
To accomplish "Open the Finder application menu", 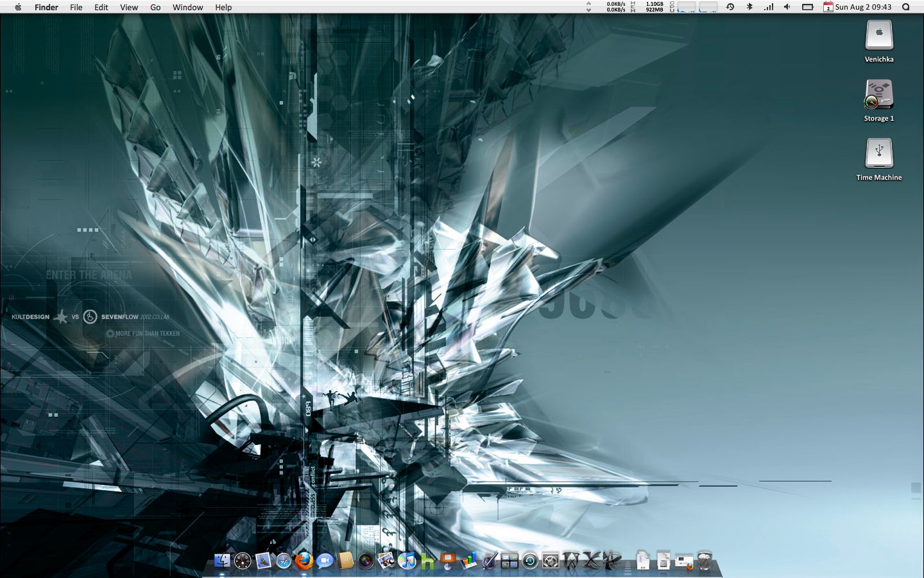I will (46, 7).
